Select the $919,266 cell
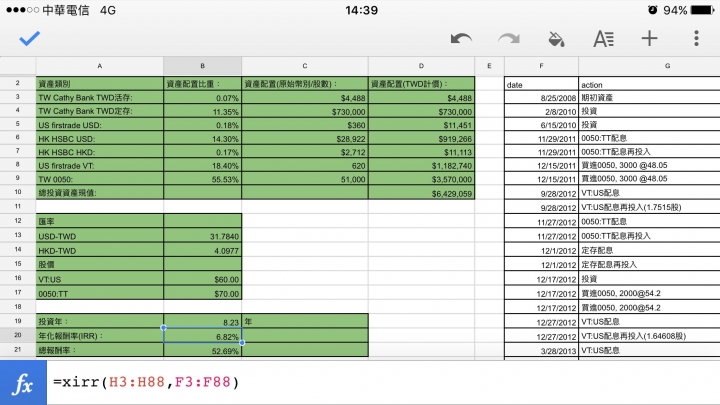Screen dimensions: 720x405 click(x=421, y=138)
